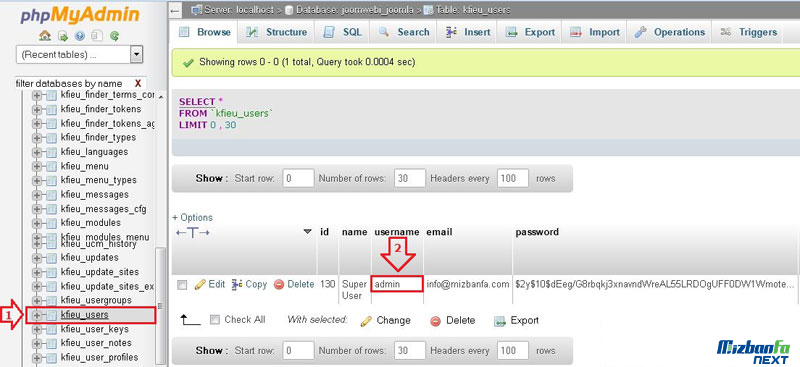800x367 pixels.
Task: Click the info@mizbanfa.com email cell
Action: pos(468,284)
